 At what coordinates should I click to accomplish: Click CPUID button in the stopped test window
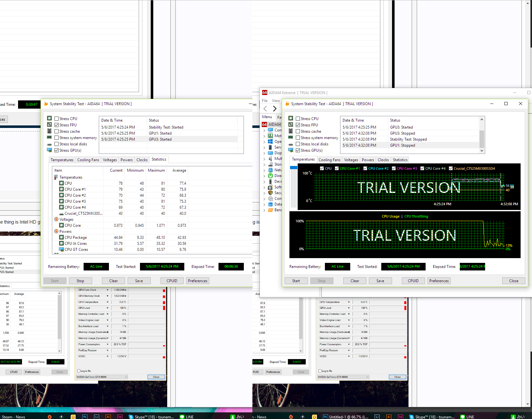point(413,281)
